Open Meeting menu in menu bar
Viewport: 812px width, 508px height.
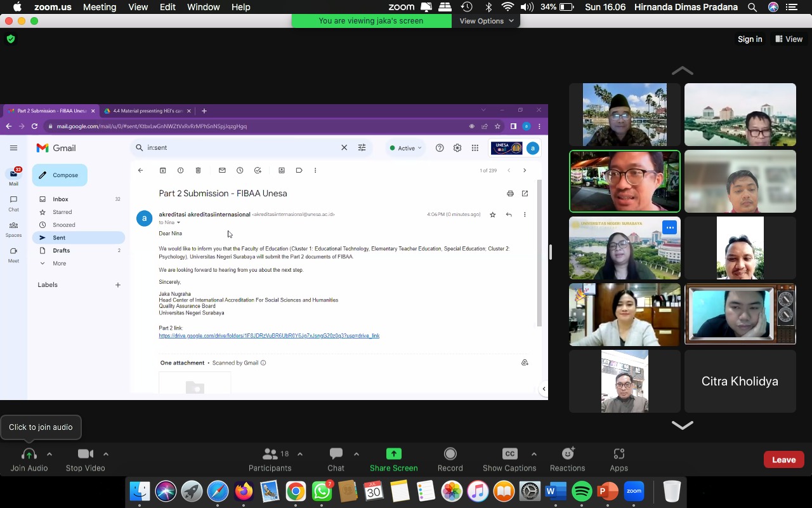[100, 7]
